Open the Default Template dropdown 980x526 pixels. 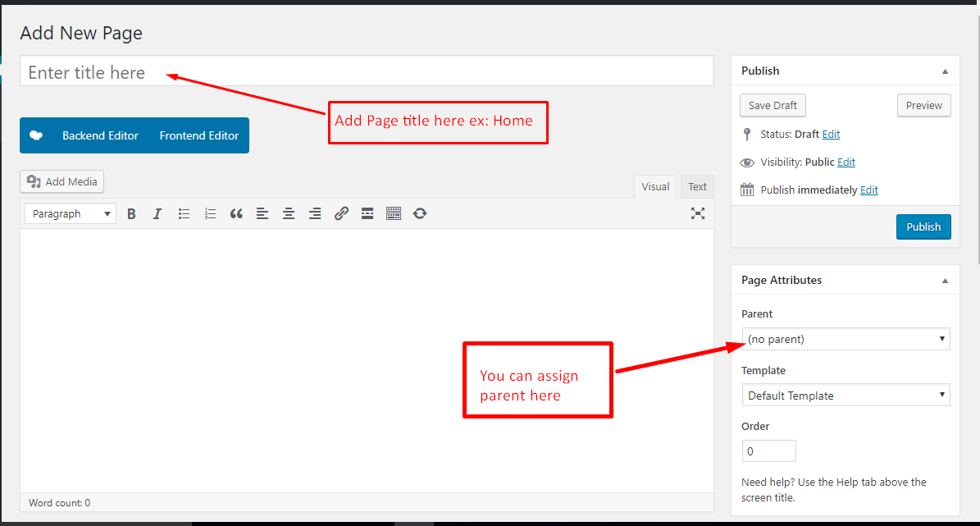(x=846, y=396)
